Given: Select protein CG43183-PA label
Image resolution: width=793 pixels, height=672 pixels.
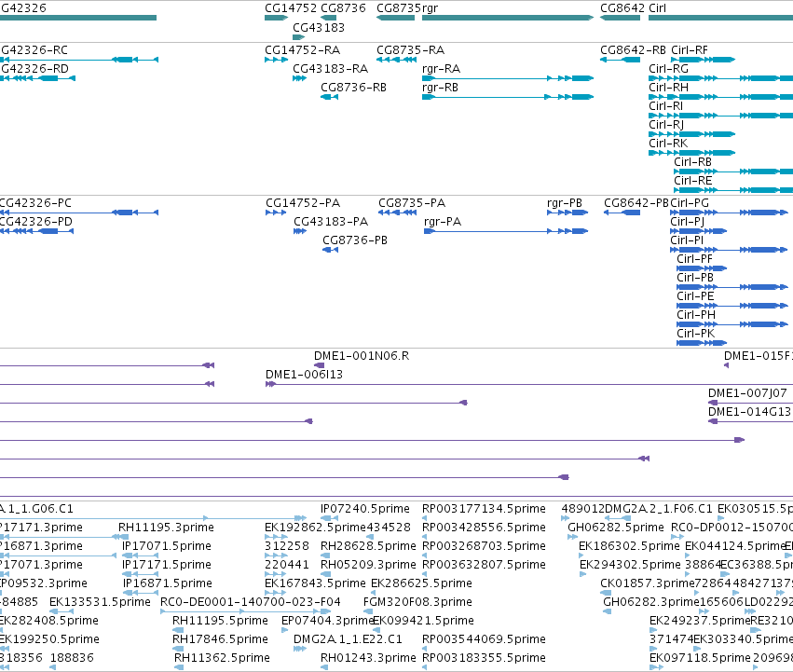Looking at the screenshot, I should [331, 222].
